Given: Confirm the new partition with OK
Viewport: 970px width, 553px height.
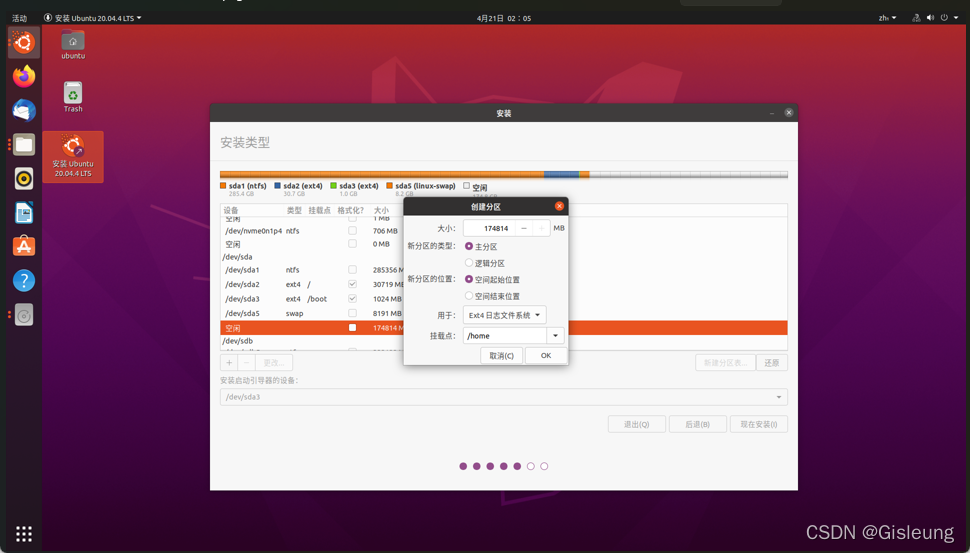Looking at the screenshot, I should pos(546,356).
